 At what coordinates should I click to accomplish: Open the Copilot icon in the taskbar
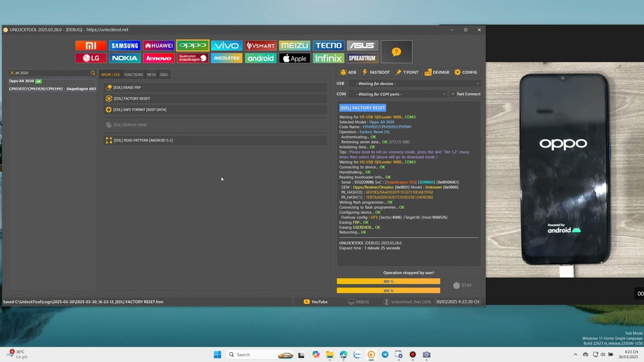(315, 354)
